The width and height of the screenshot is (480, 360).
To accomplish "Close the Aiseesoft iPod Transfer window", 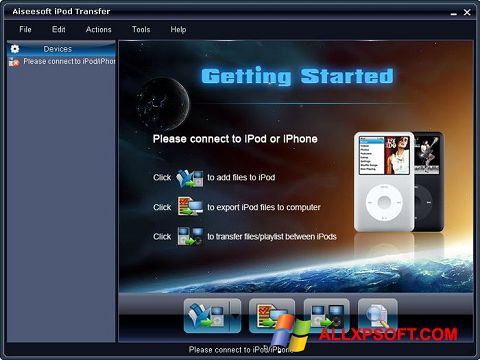I will (x=467, y=12).
